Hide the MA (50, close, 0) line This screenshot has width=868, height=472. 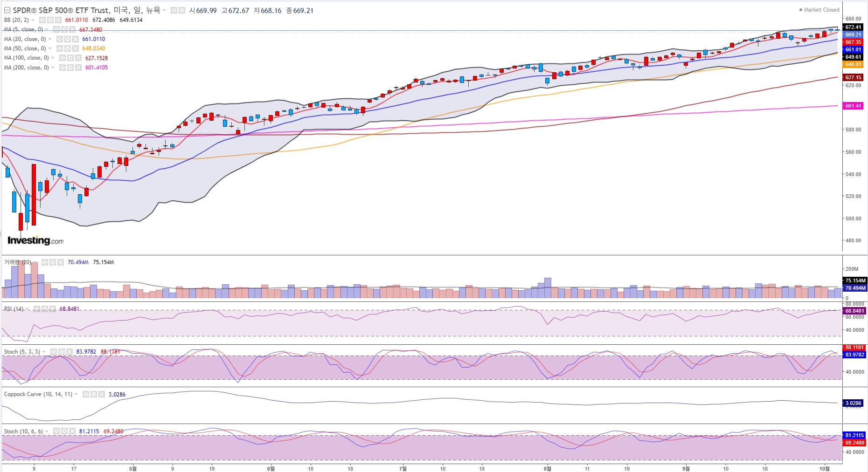coord(60,48)
